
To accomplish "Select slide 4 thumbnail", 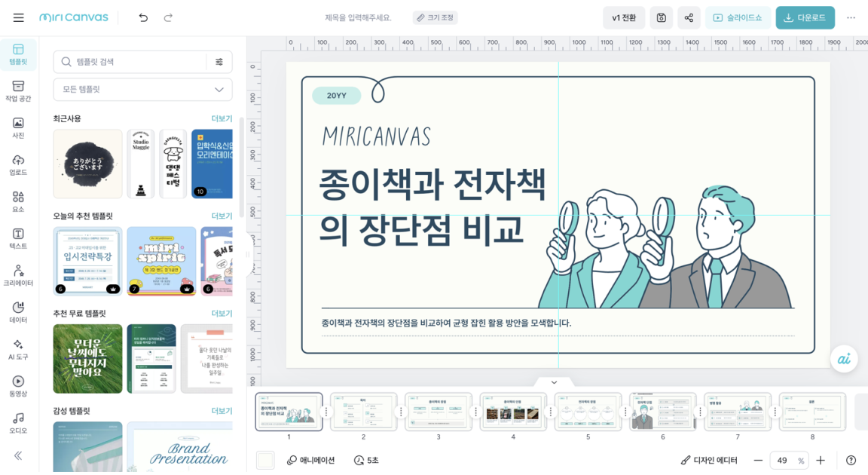I will coord(513,412).
